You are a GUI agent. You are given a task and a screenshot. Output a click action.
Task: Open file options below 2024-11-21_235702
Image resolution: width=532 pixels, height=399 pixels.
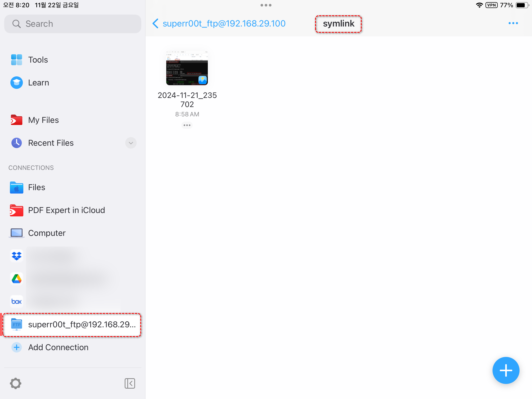tap(187, 125)
